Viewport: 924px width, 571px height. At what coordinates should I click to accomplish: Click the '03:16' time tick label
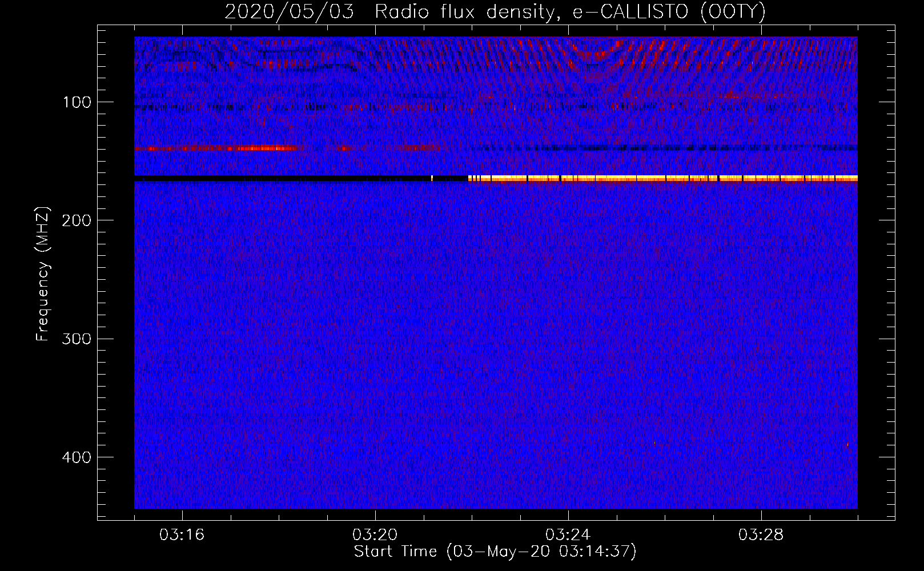(x=182, y=535)
